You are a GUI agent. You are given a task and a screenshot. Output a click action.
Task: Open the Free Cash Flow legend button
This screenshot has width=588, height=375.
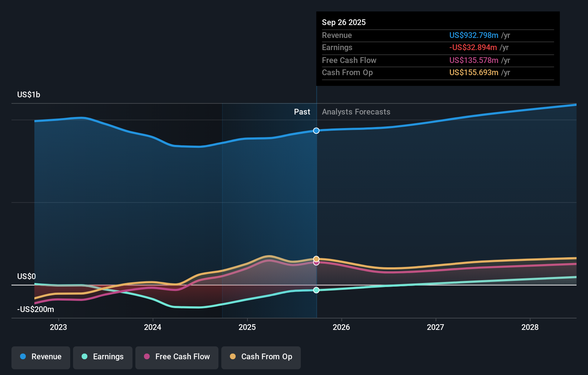click(177, 357)
